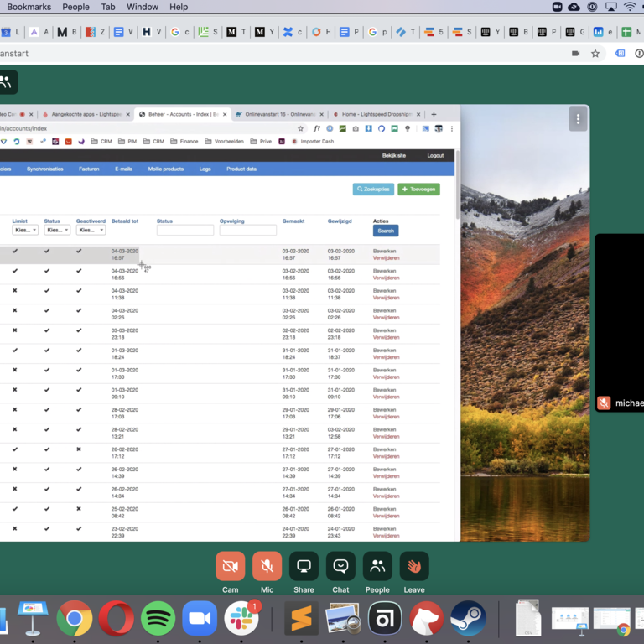This screenshot has width=644, height=644.
Task: Expand the Status filter dropdown
Action: pyautogui.click(x=57, y=230)
